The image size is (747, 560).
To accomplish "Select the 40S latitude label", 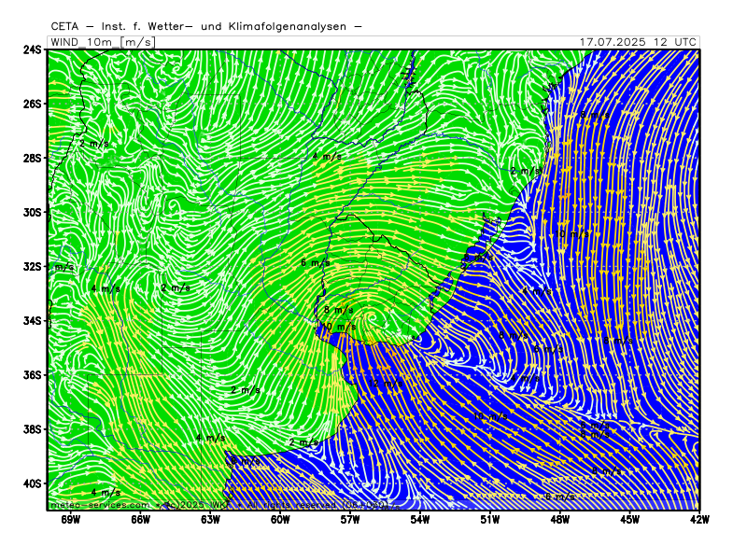I will click(33, 483).
